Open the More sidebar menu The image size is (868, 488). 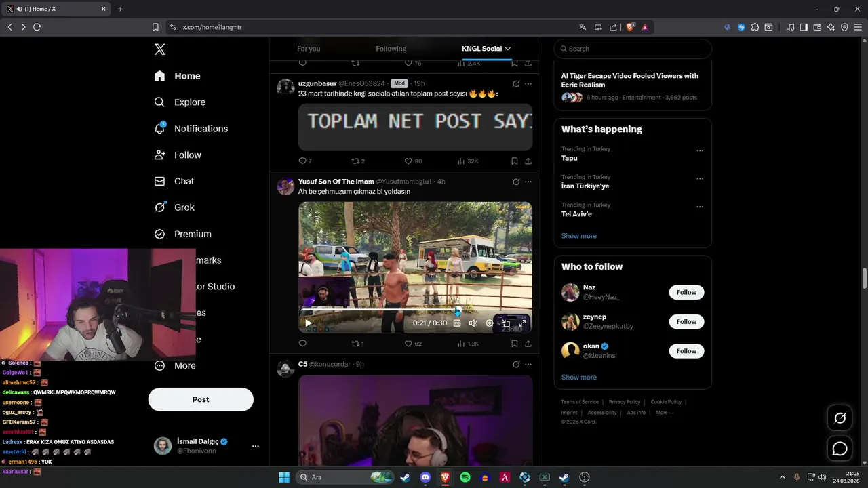174,365
